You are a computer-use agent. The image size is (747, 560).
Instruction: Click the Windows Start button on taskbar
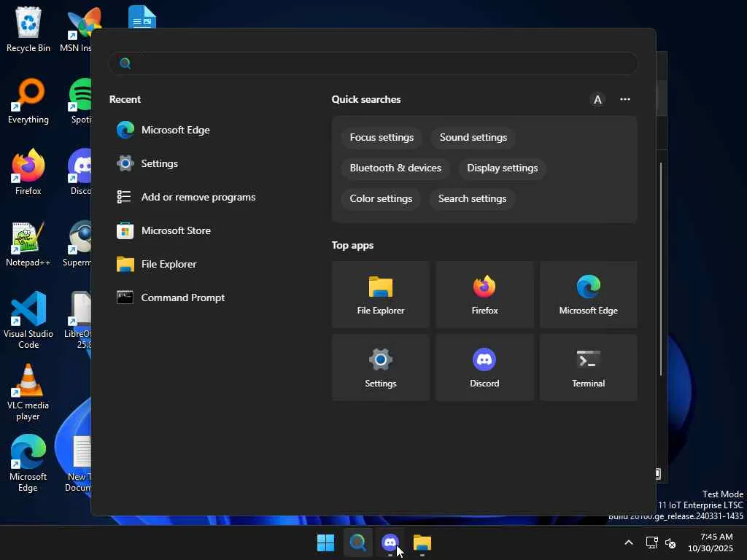point(326,542)
